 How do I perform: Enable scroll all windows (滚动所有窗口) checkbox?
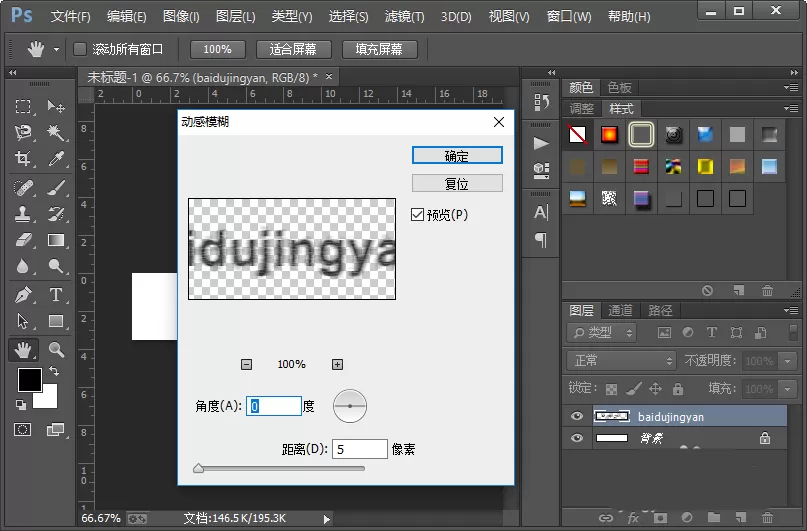[x=80, y=49]
